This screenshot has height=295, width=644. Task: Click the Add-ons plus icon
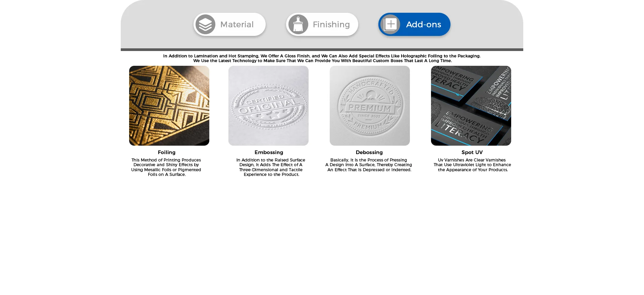390,24
